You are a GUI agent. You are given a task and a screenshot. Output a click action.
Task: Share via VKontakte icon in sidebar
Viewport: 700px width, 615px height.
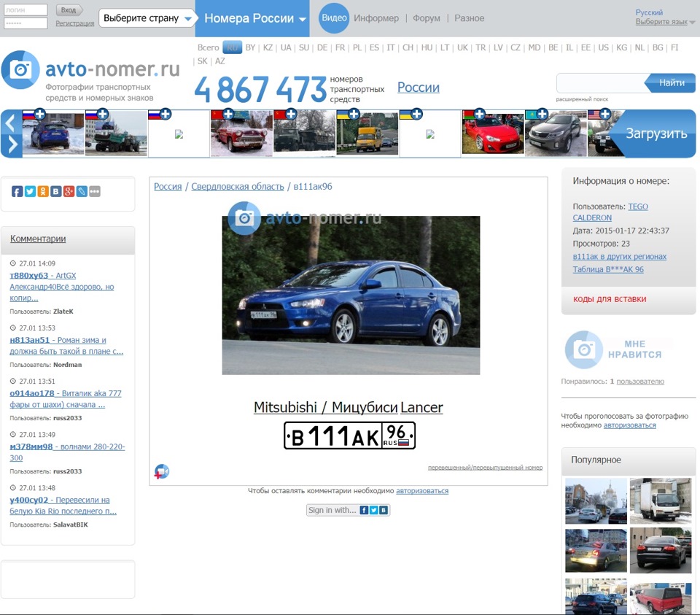point(56,192)
